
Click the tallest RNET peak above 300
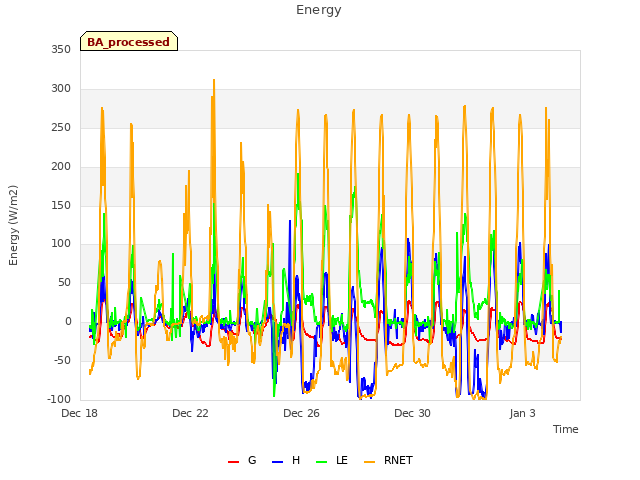click(214, 81)
